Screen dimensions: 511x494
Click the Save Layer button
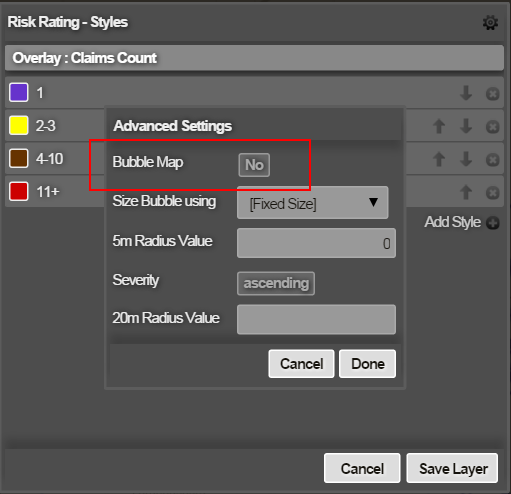452,468
